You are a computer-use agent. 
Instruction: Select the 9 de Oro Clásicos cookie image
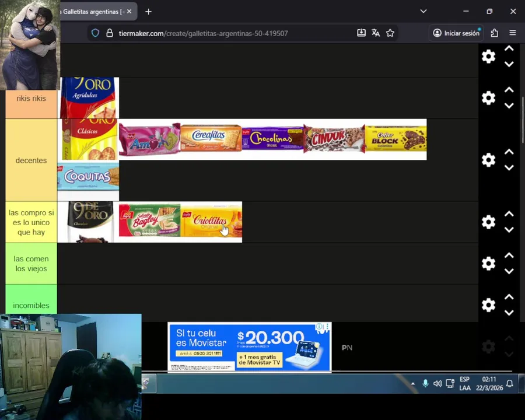tap(89, 139)
